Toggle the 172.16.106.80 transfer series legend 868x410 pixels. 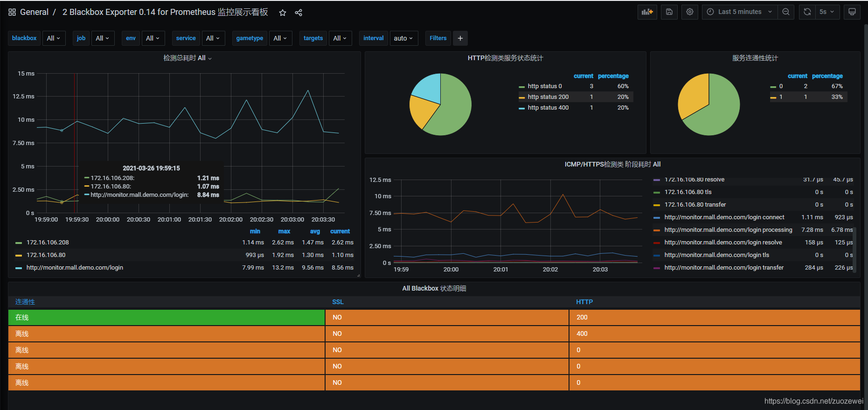coord(695,205)
